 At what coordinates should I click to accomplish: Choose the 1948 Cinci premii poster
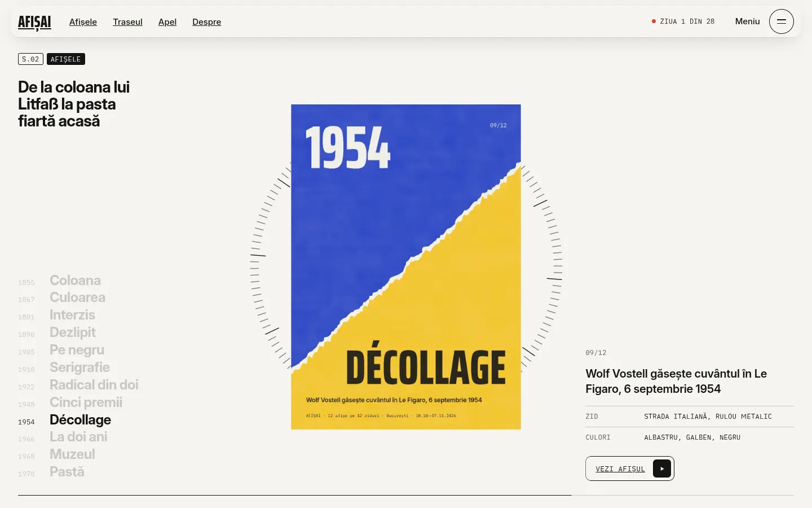70,402
